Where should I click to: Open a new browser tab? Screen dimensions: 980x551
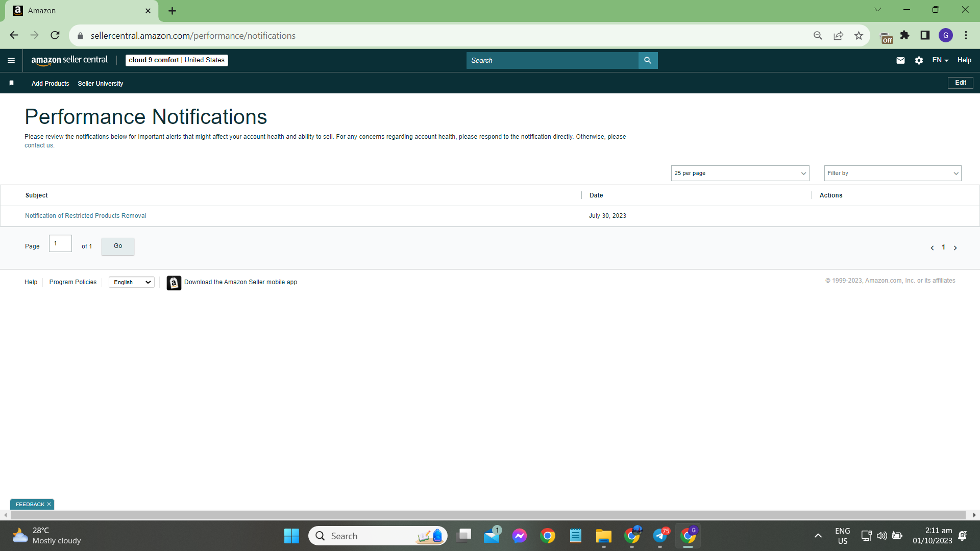coord(173,11)
